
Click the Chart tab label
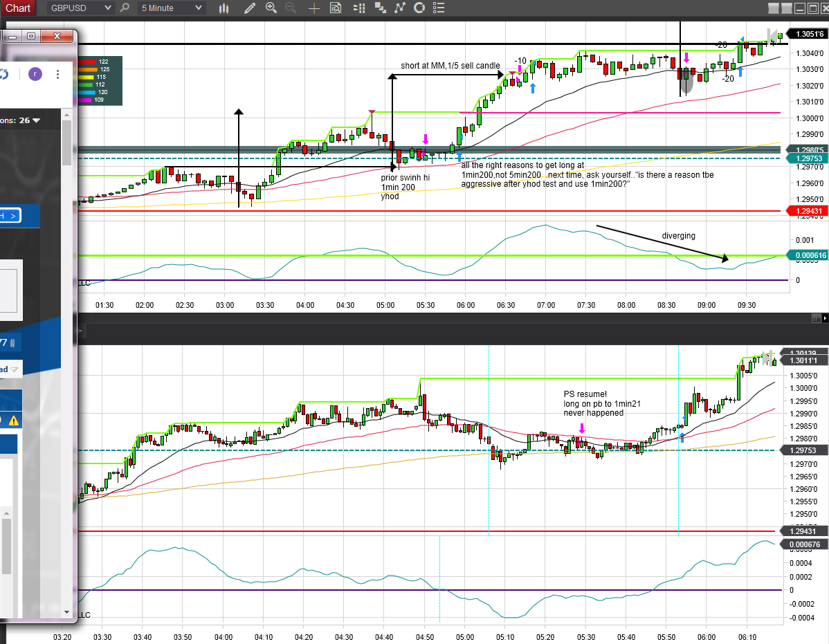(18, 8)
